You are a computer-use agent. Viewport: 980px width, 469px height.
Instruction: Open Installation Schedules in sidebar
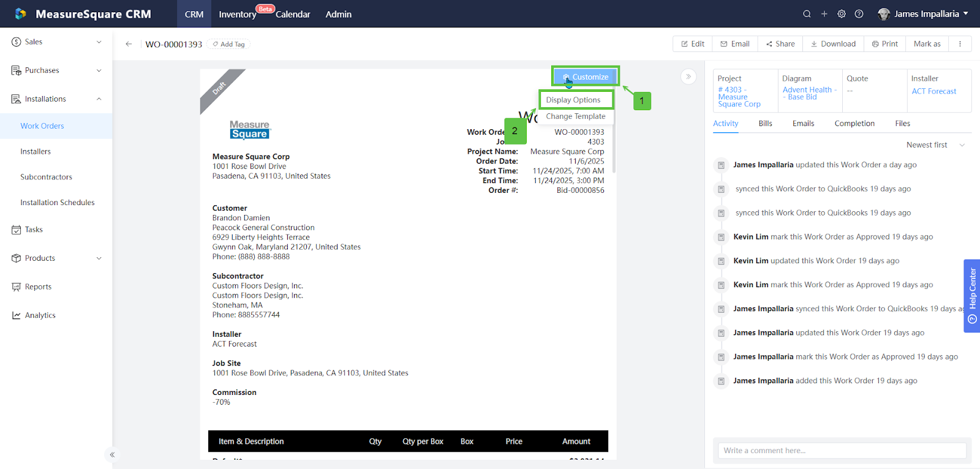click(58, 203)
